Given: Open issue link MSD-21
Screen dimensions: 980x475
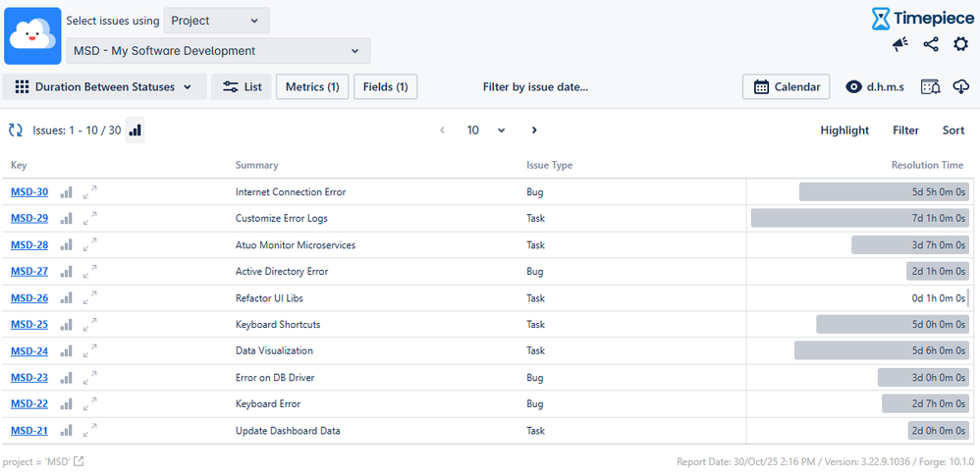Looking at the screenshot, I should tap(29, 431).
